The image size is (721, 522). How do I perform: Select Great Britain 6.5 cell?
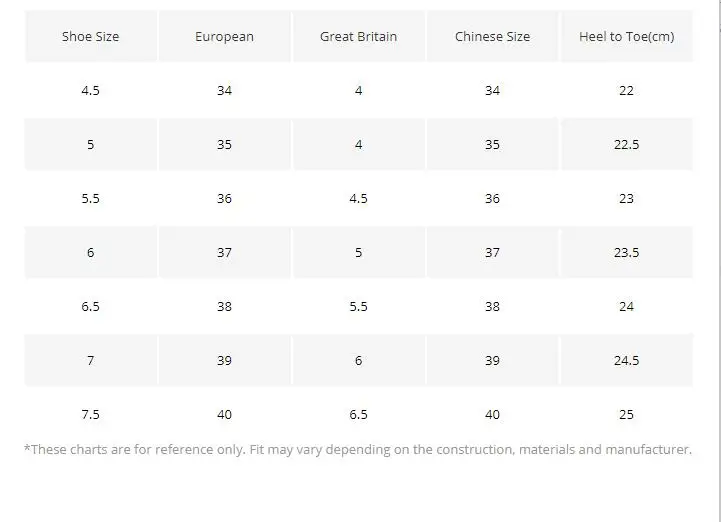pyautogui.click(x=359, y=414)
